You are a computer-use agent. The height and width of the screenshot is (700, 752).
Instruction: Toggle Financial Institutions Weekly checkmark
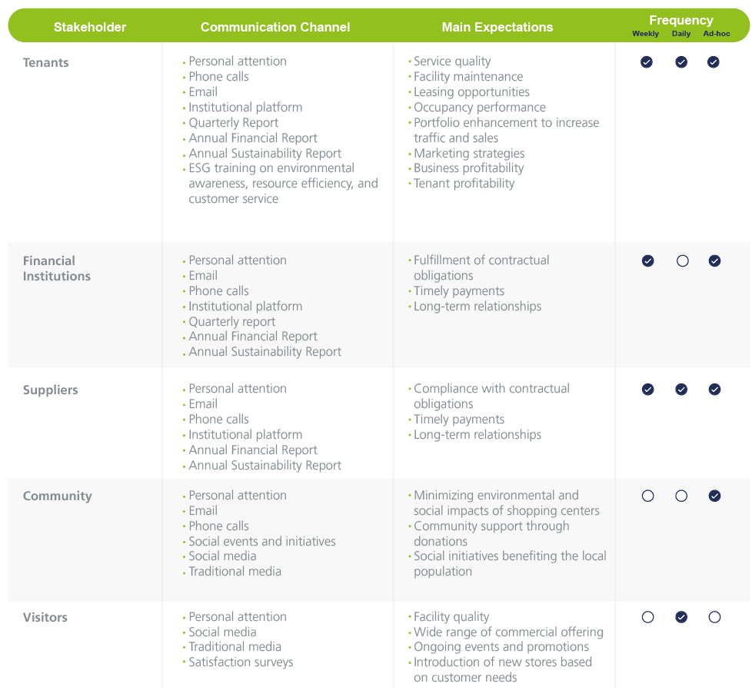(647, 261)
